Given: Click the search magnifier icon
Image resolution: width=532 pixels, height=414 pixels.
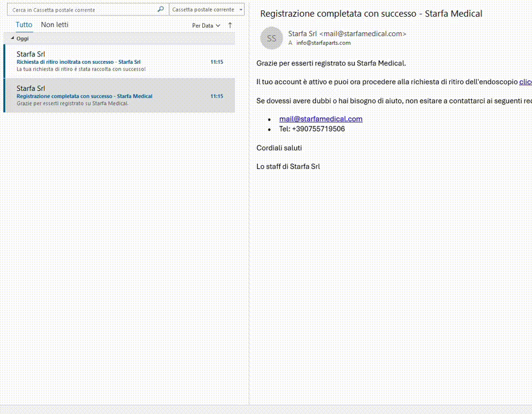Looking at the screenshot, I should pyautogui.click(x=160, y=10).
